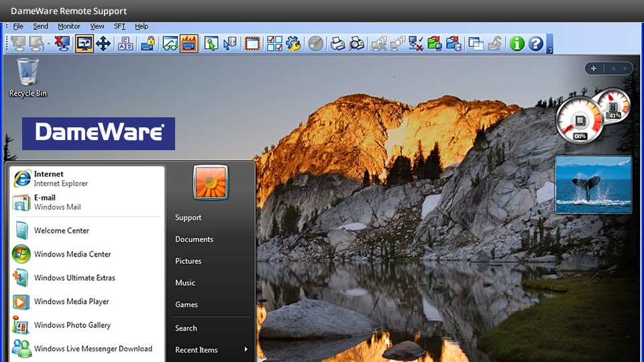Open Welcome Center in Start menu
Image resolution: width=644 pixels, height=362 pixels.
point(87,231)
